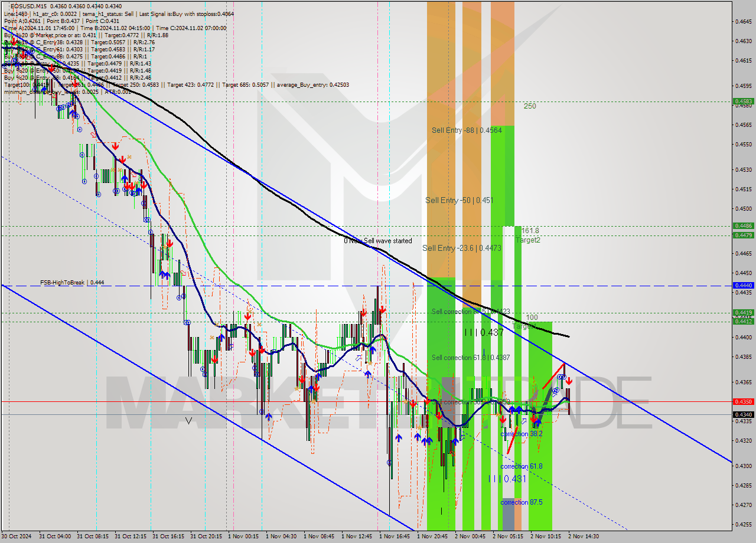Click the 'FSB-HighToBreak | 0.444' label

tap(72, 283)
